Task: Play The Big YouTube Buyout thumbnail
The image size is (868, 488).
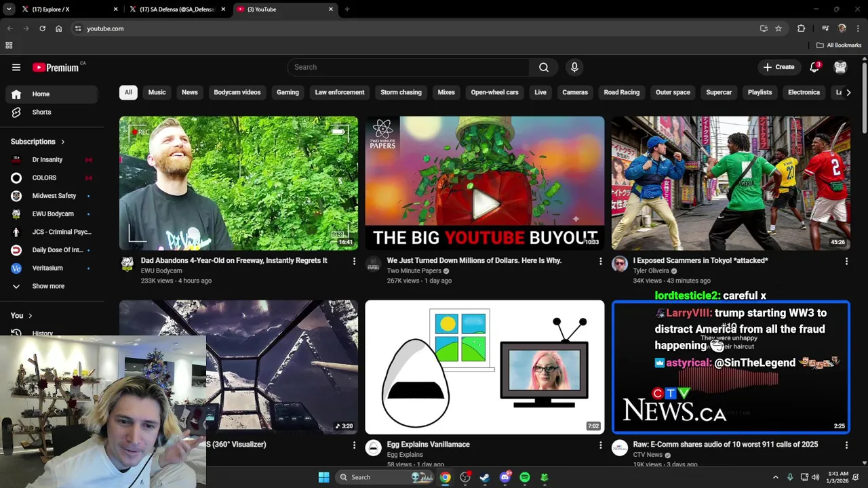Action: pos(484,183)
